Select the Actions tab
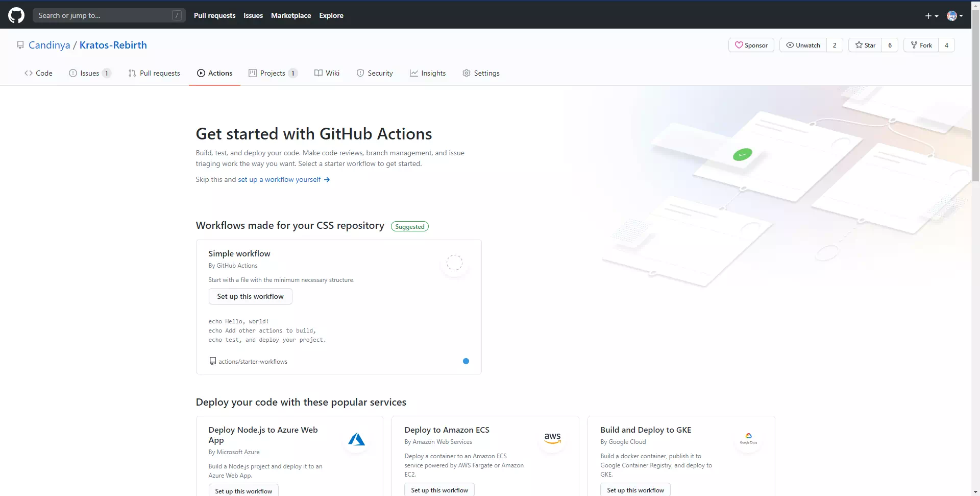Image resolution: width=980 pixels, height=496 pixels. click(x=214, y=73)
